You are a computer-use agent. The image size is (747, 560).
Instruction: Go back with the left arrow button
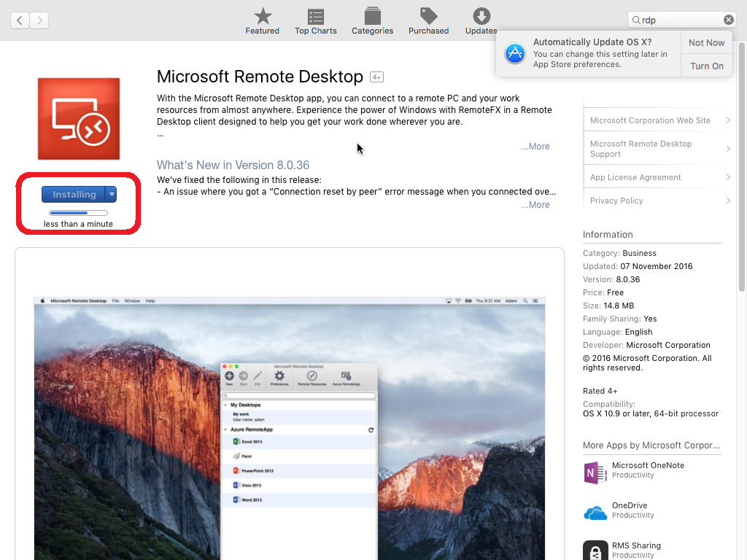coord(20,20)
